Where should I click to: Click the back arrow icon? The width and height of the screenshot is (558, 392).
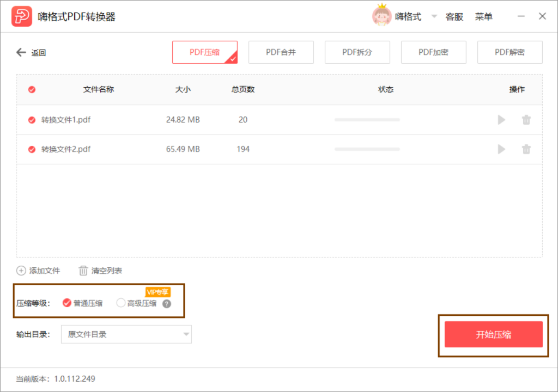coord(21,52)
